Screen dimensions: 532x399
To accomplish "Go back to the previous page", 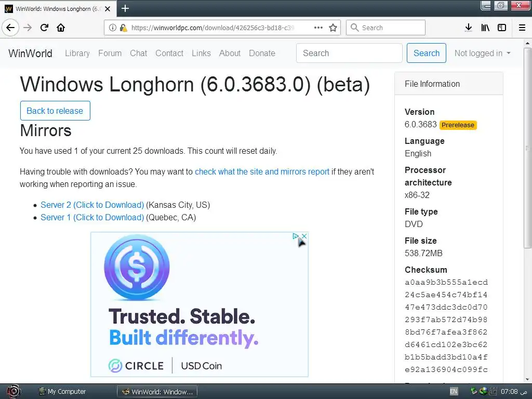I will point(10,28).
